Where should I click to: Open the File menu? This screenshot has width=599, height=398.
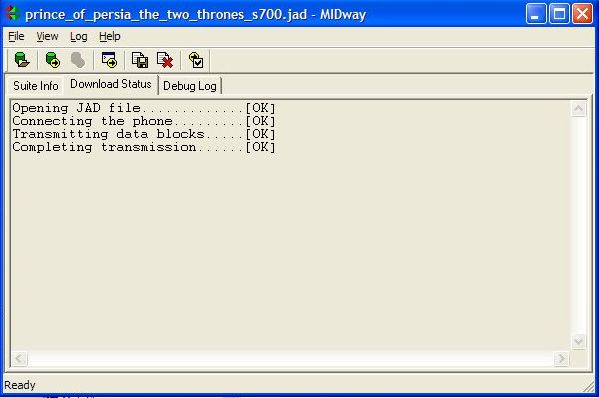coord(16,36)
